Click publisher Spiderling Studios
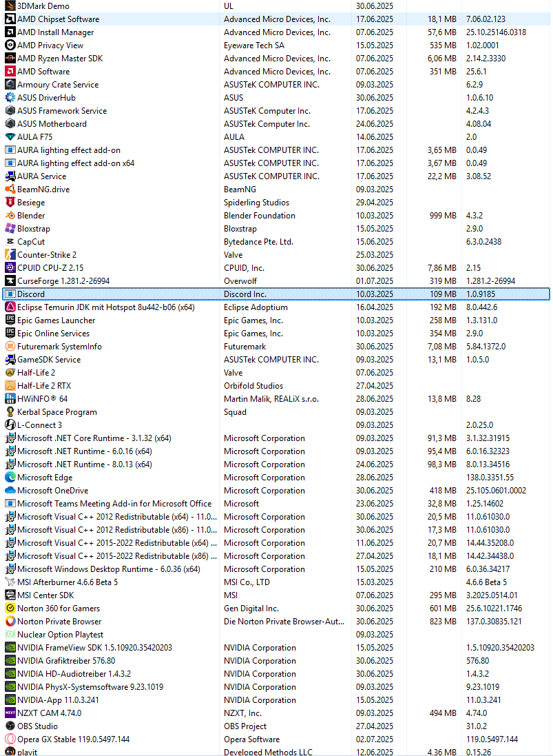The image size is (553, 756). point(256,203)
